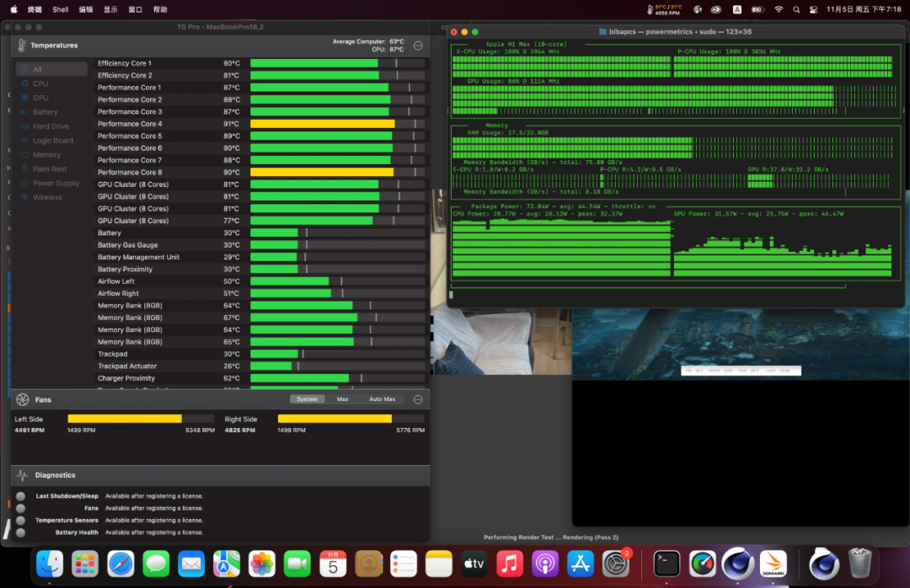Open System Preferences with the update badge
This screenshot has width=910, height=588.
click(616, 563)
